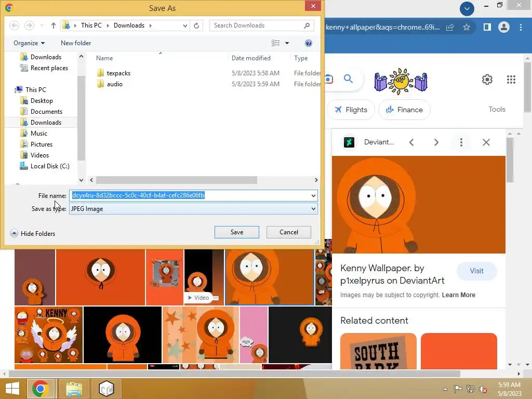
Task: Visit the DeviantArt page via the Visit button
Action: point(477,271)
